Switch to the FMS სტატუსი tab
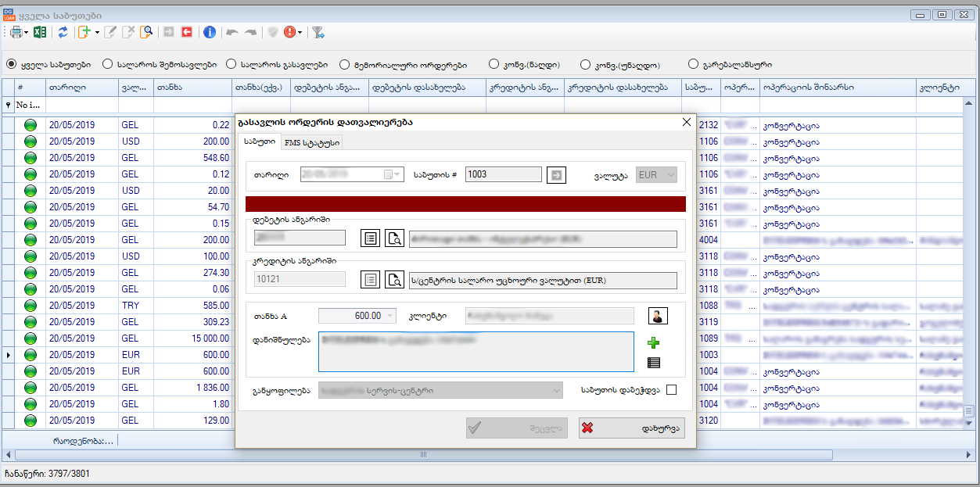The width and height of the screenshot is (980, 487). point(311,142)
